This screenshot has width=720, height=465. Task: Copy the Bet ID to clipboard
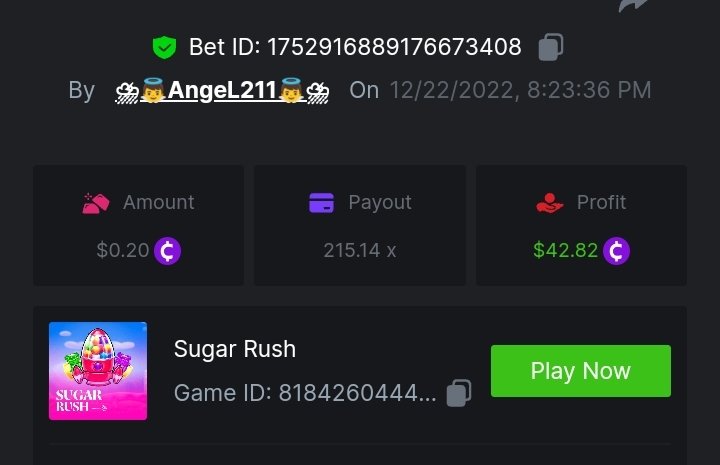click(x=551, y=47)
